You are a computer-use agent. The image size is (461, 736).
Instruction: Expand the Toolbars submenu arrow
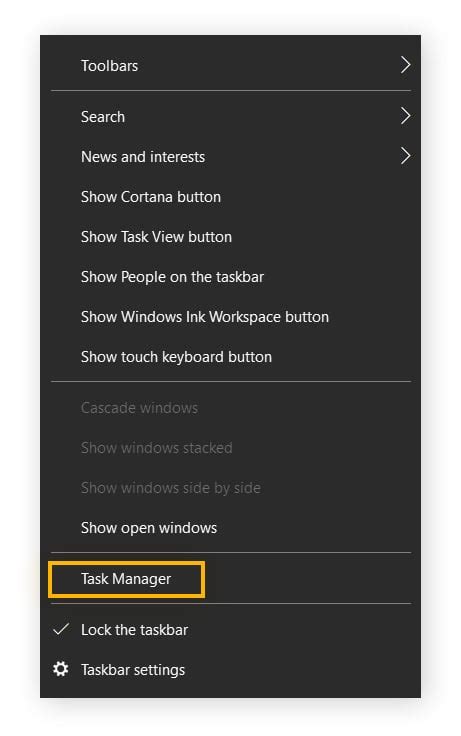[x=405, y=65]
